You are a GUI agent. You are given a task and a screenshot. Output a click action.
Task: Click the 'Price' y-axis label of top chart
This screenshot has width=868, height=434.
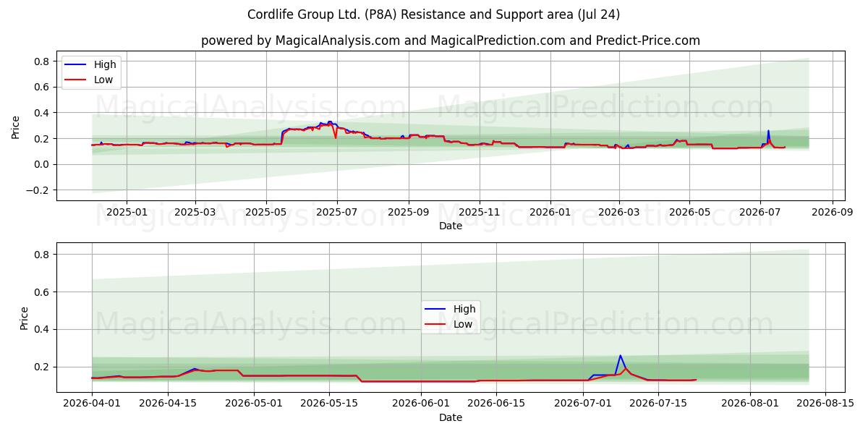click(16, 126)
